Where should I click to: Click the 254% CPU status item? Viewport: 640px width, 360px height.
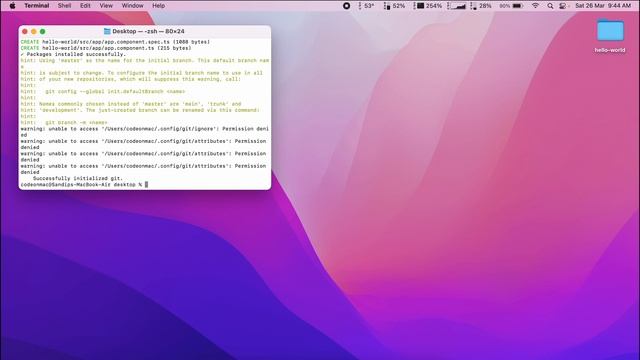(427, 6)
